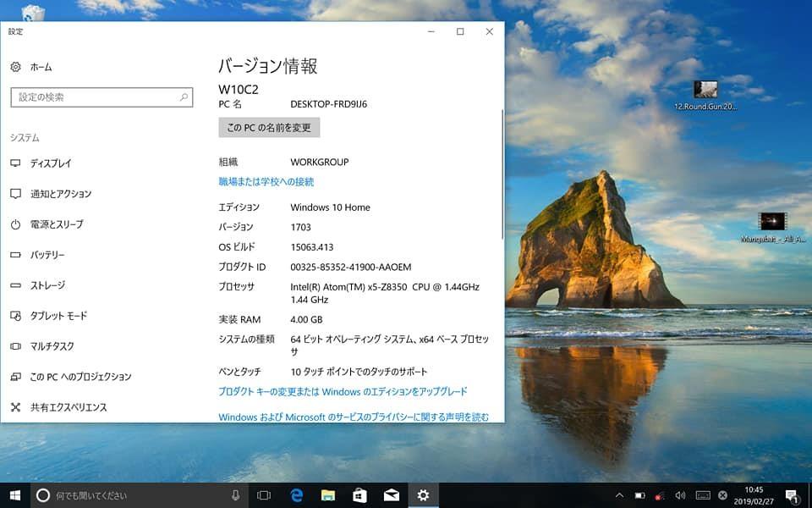Screen dimensions: 812x508
Task: Select product ID 00325-85352-41900-AAOEM
Action: click(350, 268)
